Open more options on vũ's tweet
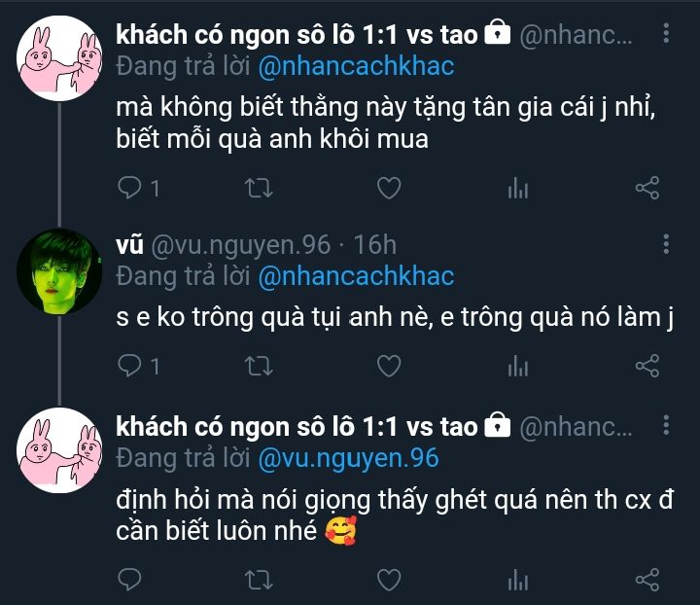 point(666,244)
